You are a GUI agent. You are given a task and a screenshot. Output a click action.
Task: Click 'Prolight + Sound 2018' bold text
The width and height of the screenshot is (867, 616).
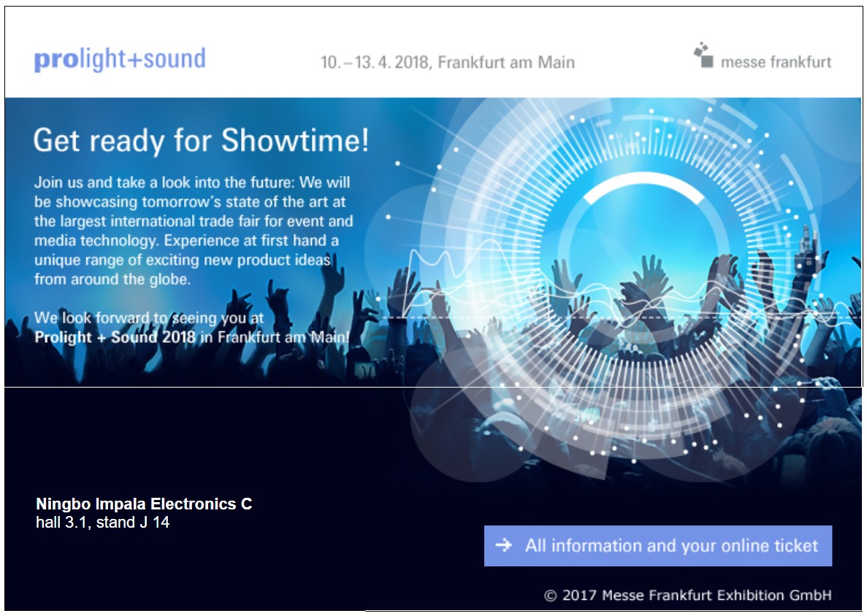tap(115, 337)
